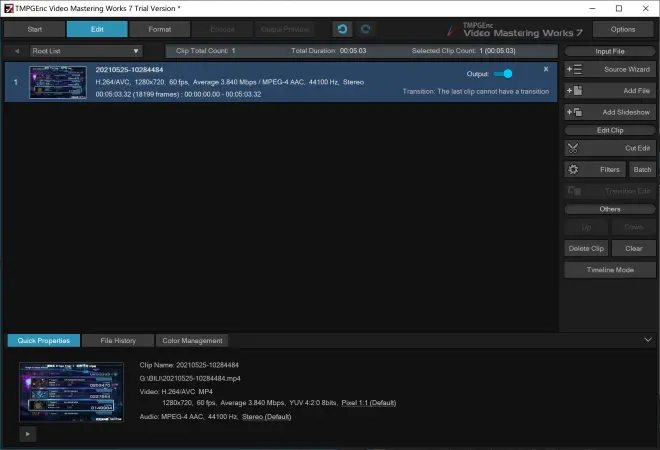Click the undo arrow icon
Screen dimensions: 660x450
342,29
